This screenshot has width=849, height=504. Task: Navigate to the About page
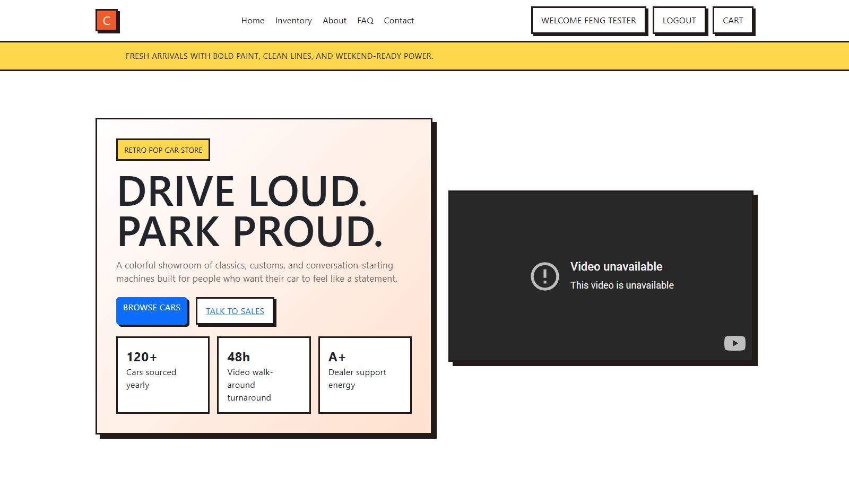pos(334,21)
